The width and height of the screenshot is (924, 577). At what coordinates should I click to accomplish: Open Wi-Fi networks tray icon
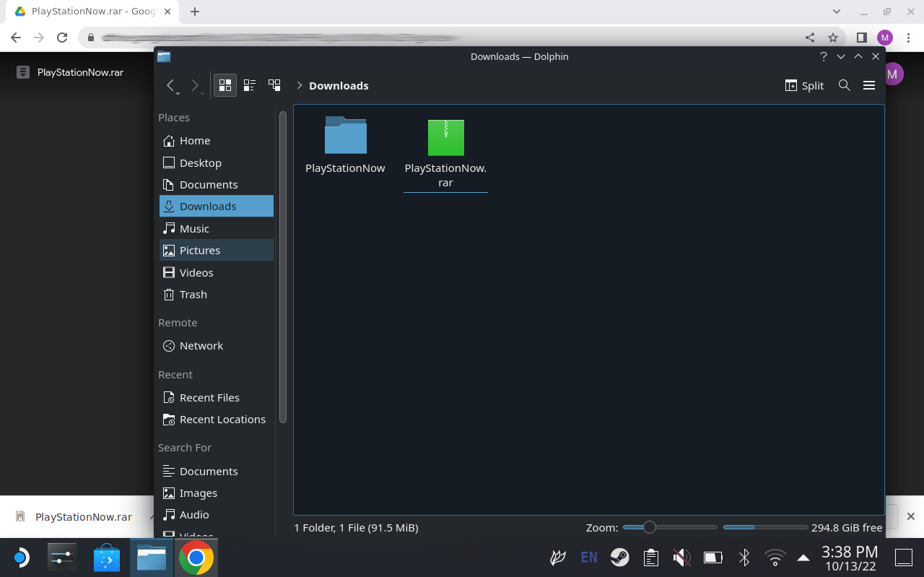[x=775, y=558]
